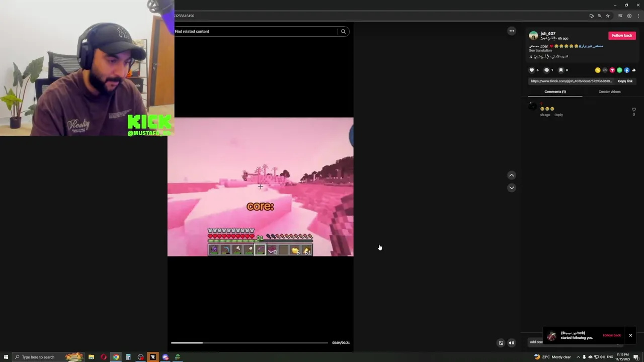Click the pink Follow back button for jsh_407
Viewport: 644px width, 362px height.
click(x=622, y=36)
